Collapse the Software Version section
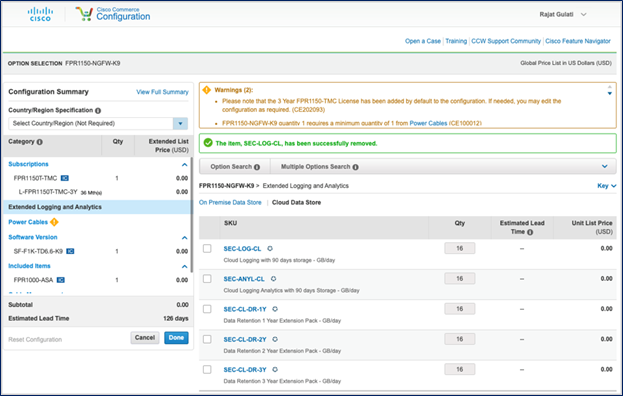The height and width of the screenshot is (396, 623). tap(184, 238)
